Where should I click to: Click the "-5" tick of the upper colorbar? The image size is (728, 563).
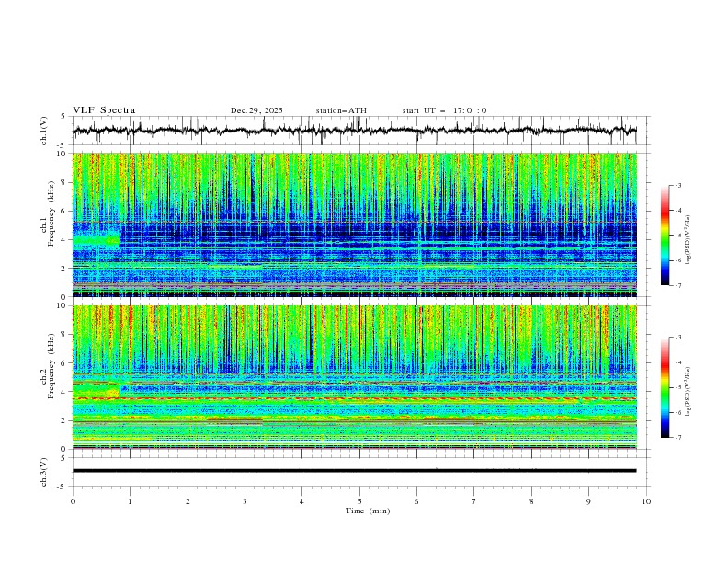677,236
